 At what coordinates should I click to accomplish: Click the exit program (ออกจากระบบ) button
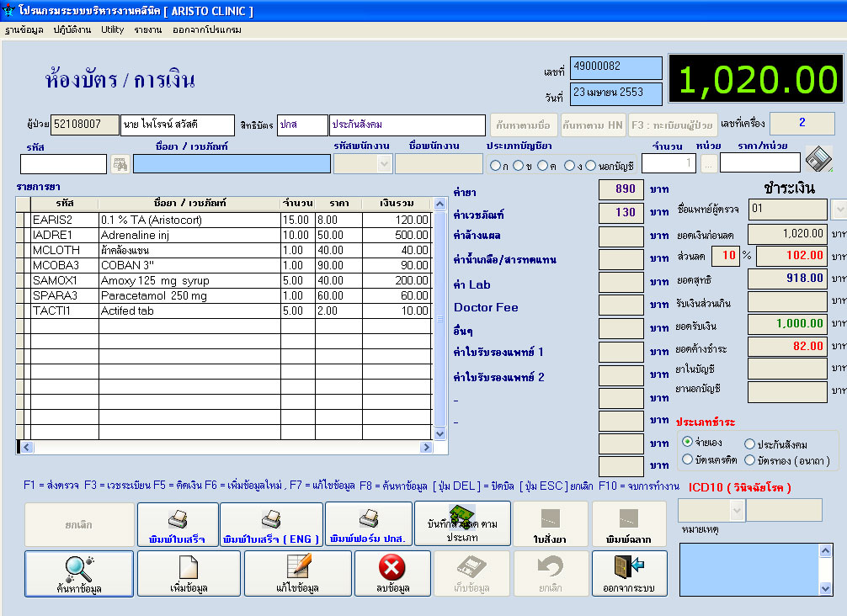pos(629,573)
